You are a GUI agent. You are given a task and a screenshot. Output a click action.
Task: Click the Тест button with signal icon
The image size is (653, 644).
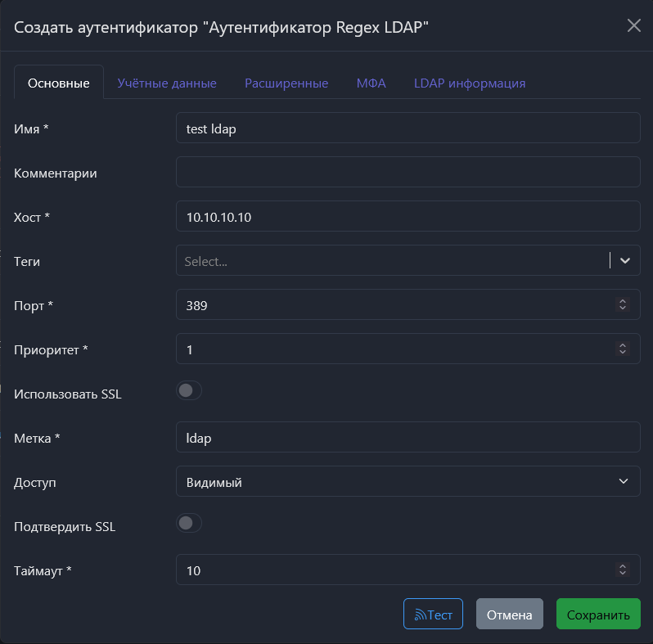(433, 615)
